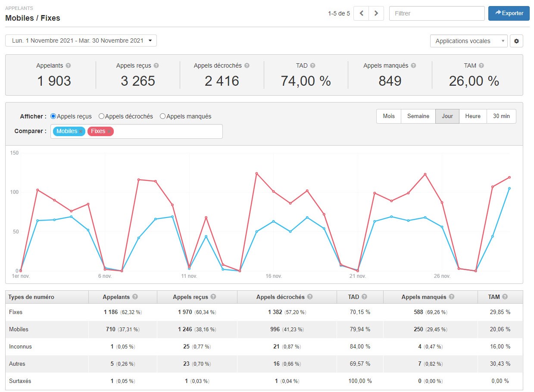Click help icon next to Appels manqués summary

tap(413, 66)
